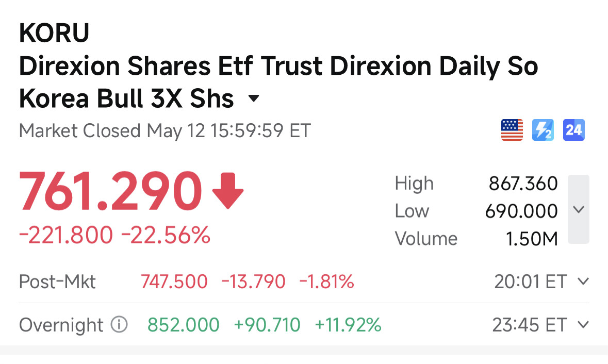The width and height of the screenshot is (608, 364).
Task: Click the Overnight price 852.000
Action: click(x=184, y=325)
